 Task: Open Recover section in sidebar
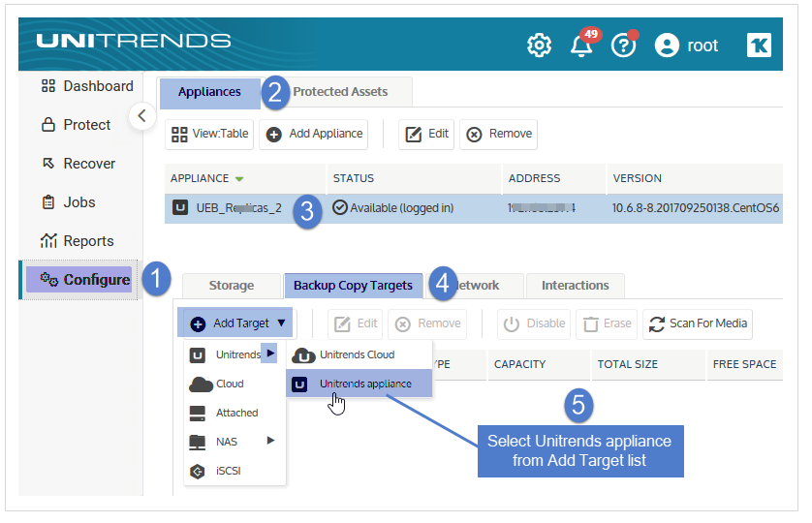point(78,164)
